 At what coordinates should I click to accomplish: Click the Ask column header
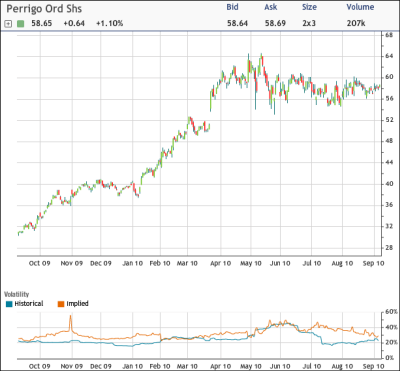tap(271, 7)
